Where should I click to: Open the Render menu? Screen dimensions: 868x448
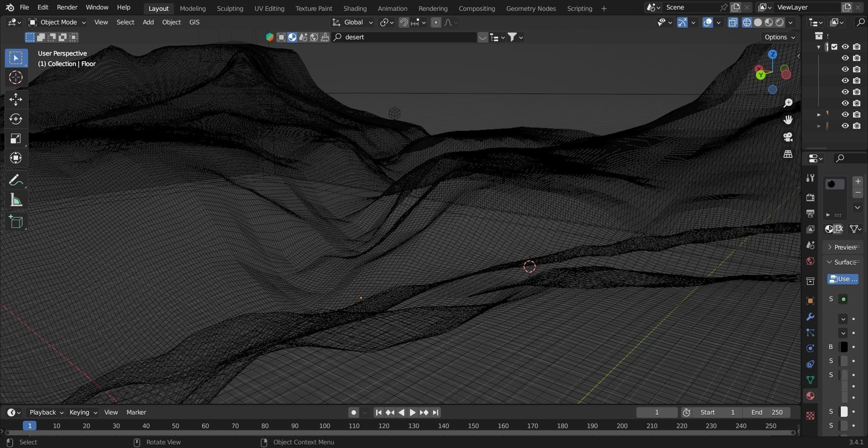(x=67, y=8)
